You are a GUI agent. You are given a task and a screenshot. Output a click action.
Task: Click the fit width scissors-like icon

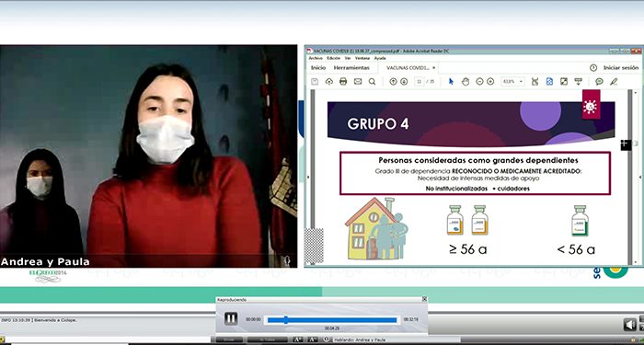coord(535,81)
